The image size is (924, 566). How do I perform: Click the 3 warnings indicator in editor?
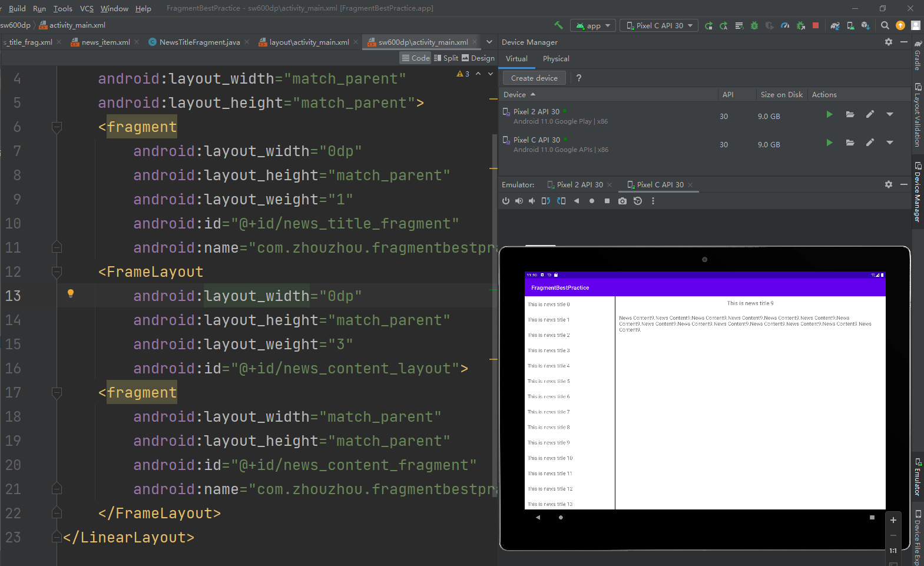pos(463,74)
